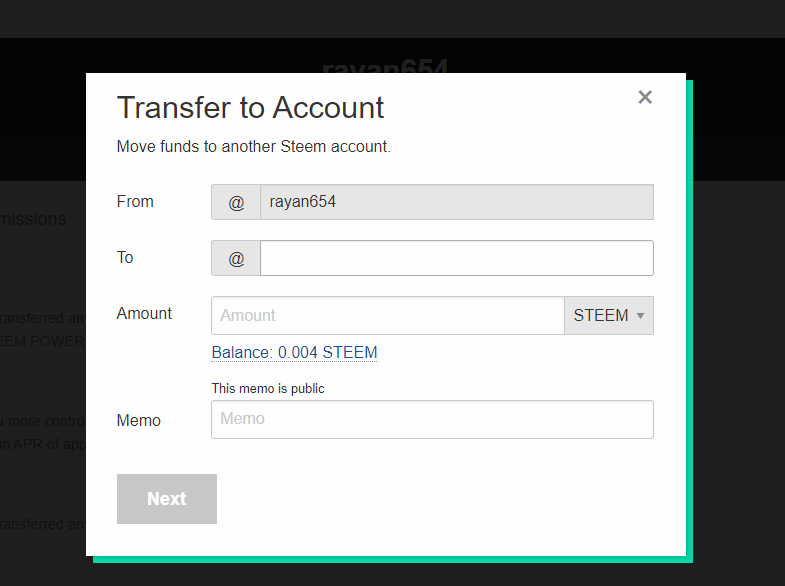
Task: Click the 'From' label
Action: tap(135, 201)
